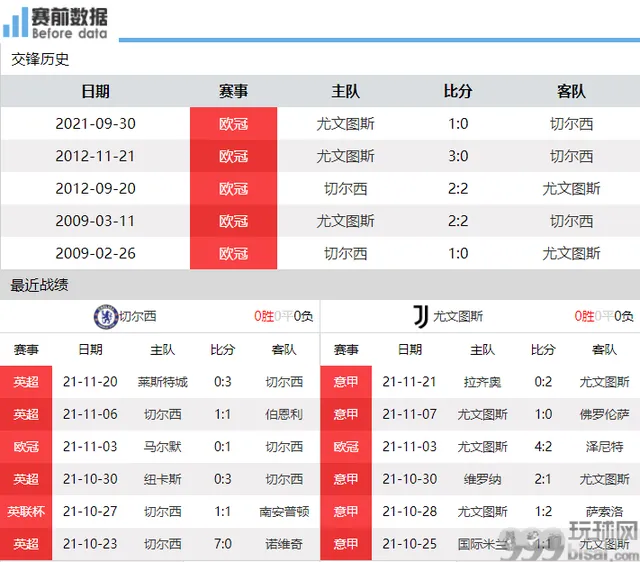Click 比分 header in the head-to-head table

tap(458, 91)
